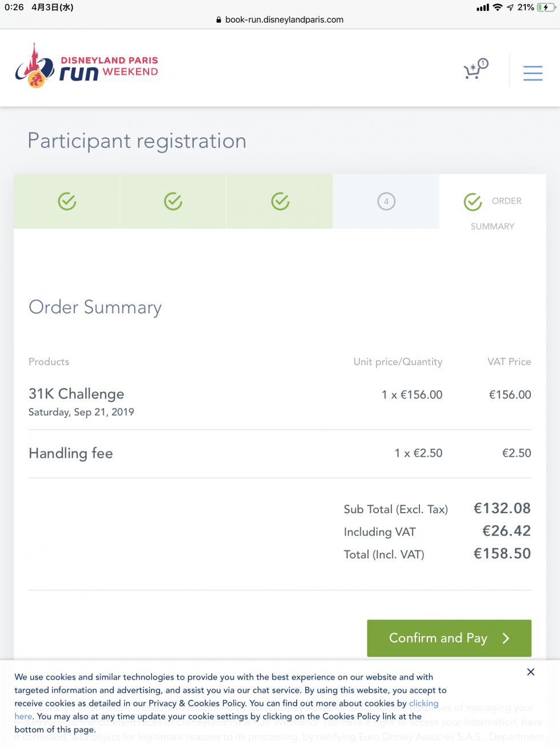Click the Order Summary heading
The height and width of the screenshot is (747, 560).
(95, 307)
